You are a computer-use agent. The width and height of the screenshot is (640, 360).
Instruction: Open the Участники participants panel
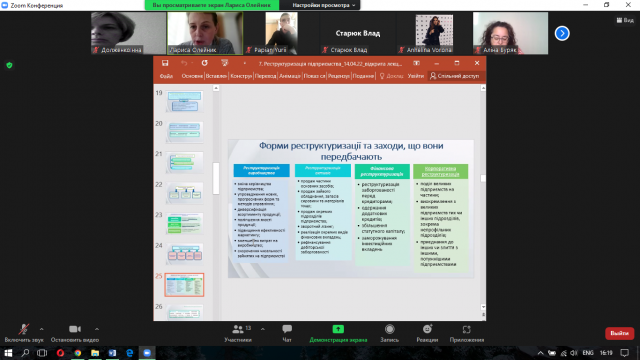pos(238,333)
